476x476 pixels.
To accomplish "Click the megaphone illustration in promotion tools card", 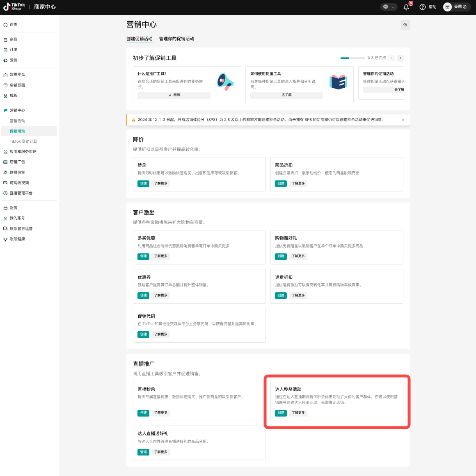I will (225, 82).
